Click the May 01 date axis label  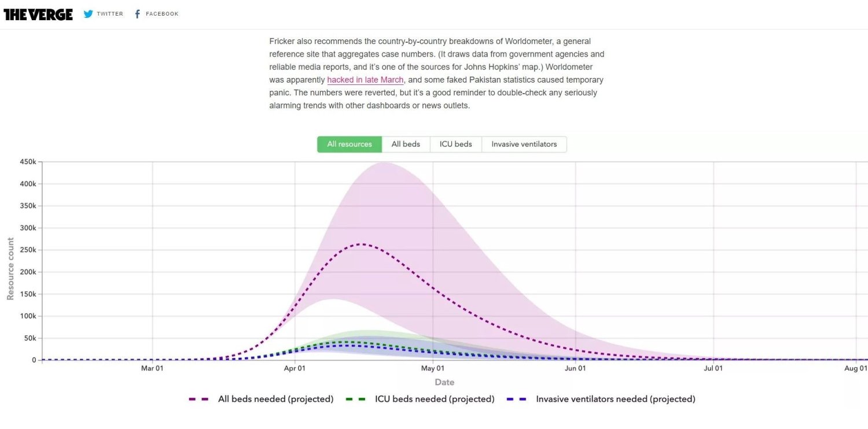coord(433,368)
